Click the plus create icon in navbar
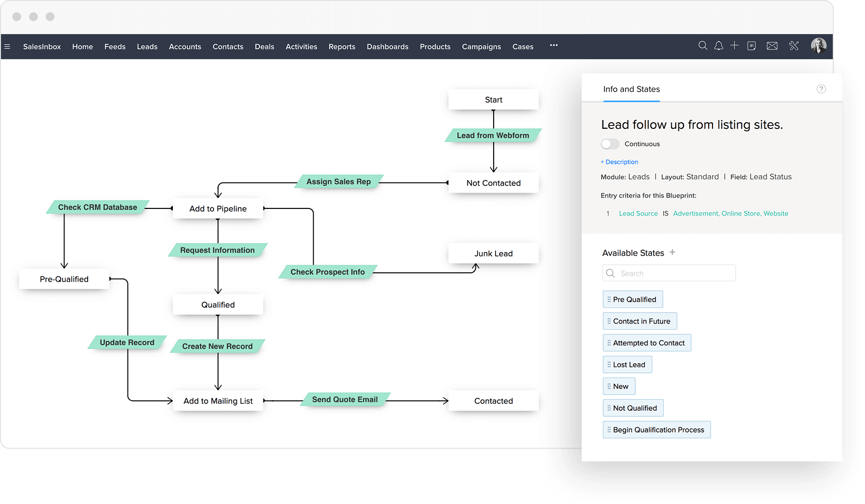The image size is (865, 504). (x=734, y=45)
